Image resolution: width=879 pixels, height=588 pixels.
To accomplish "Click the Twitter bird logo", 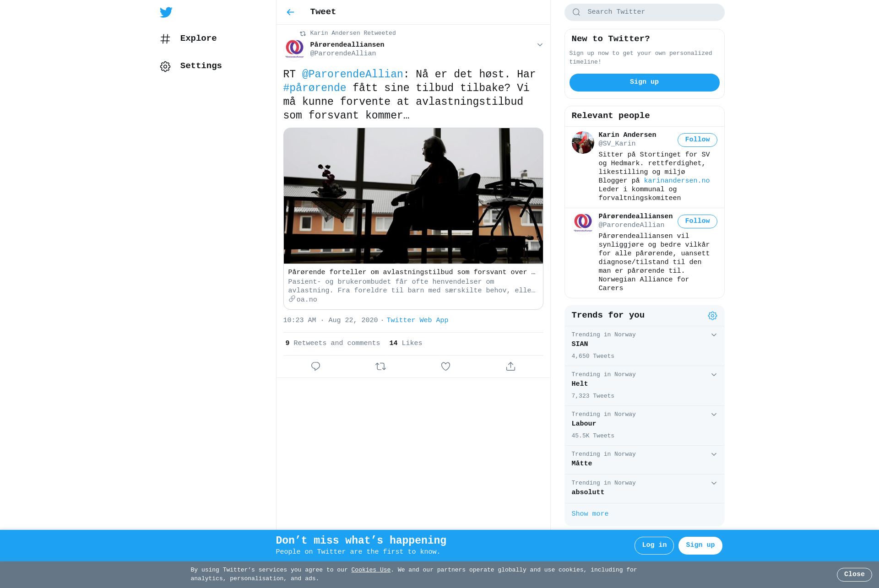I will coord(166,12).
